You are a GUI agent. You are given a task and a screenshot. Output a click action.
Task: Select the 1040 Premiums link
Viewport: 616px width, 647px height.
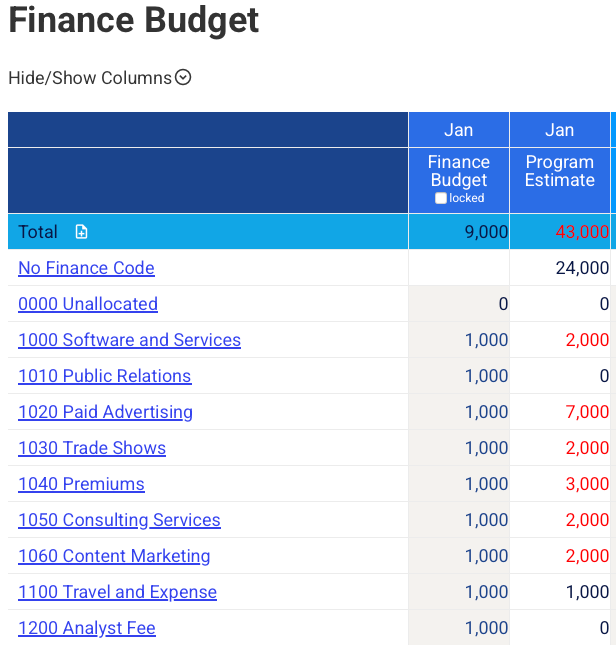(81, 484)
